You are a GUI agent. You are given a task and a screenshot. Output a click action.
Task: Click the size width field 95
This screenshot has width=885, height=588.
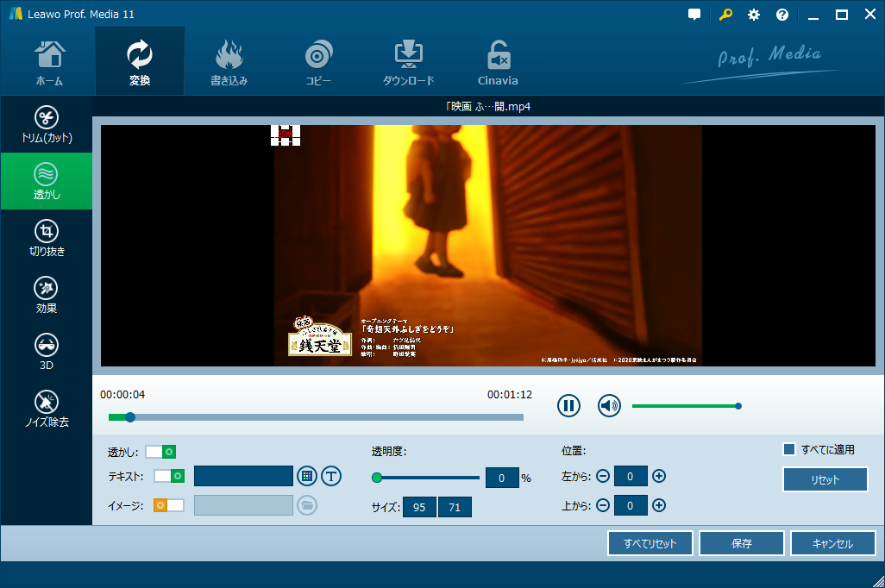[419, 507]
